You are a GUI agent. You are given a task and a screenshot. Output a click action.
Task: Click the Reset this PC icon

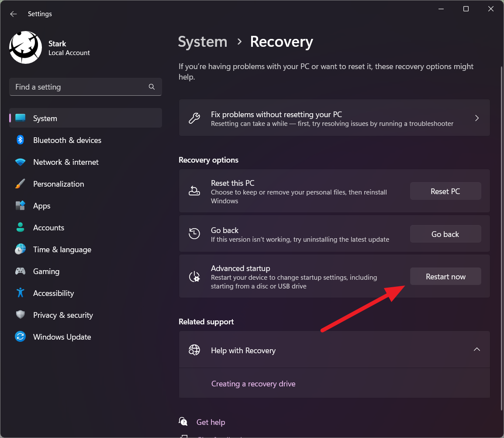point(194,191)
